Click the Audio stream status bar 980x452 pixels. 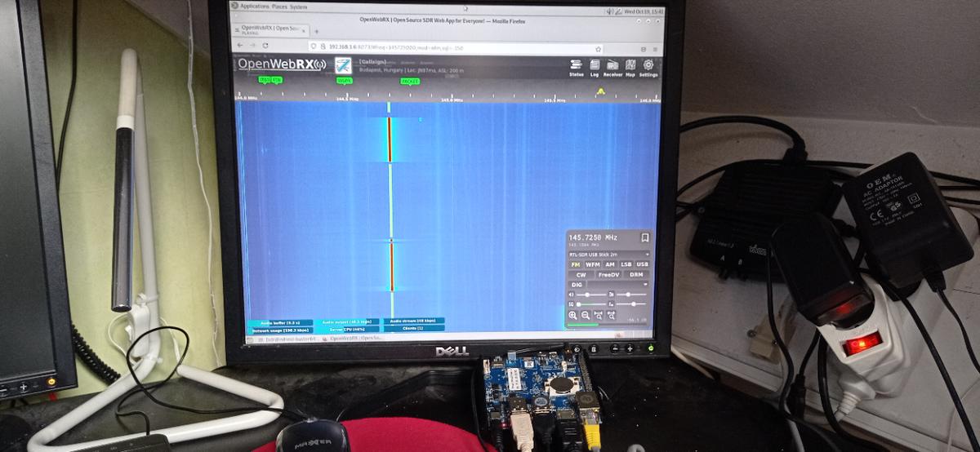pos(414,321)
